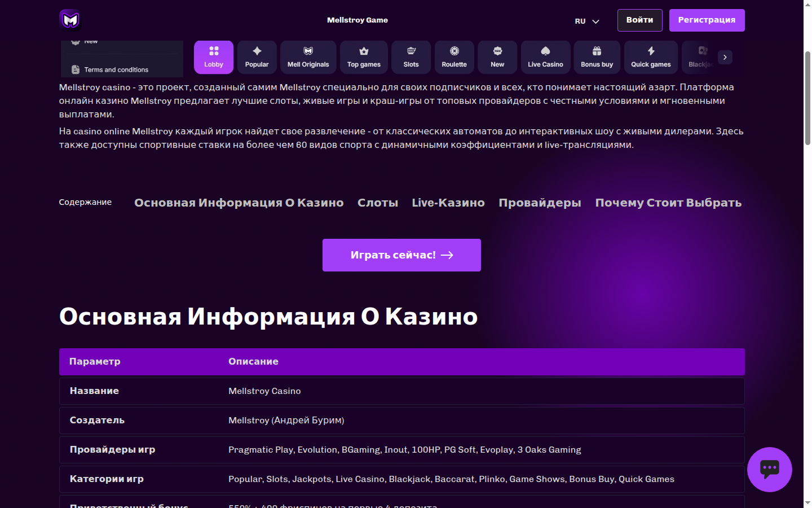Click the scrollbar down arrow
812x508 pixels.
click(807, 502)
